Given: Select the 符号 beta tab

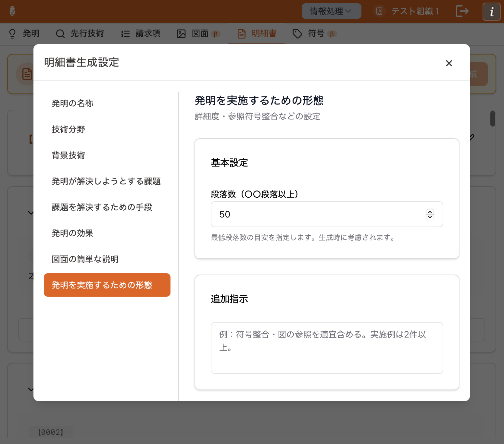Looking at the screenshot, I should (315, 33).
